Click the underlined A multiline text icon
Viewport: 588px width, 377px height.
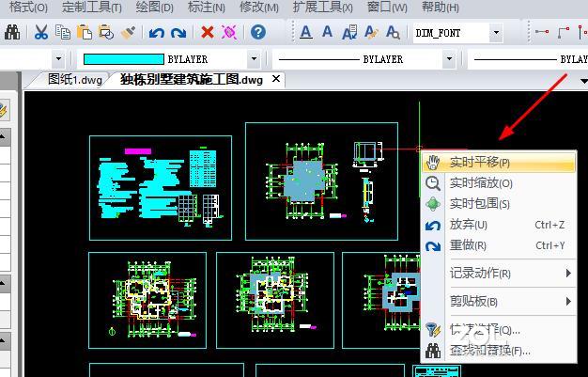point(306,32)
